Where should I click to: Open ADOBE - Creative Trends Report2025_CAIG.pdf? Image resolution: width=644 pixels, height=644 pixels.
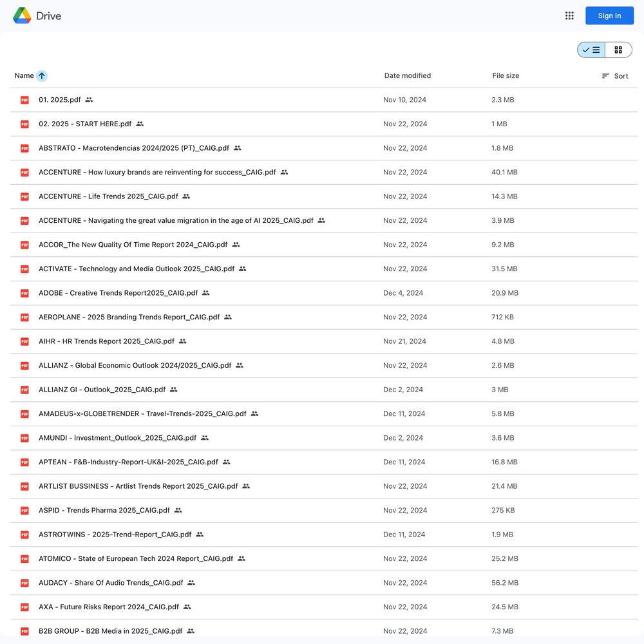pos(118,293)
